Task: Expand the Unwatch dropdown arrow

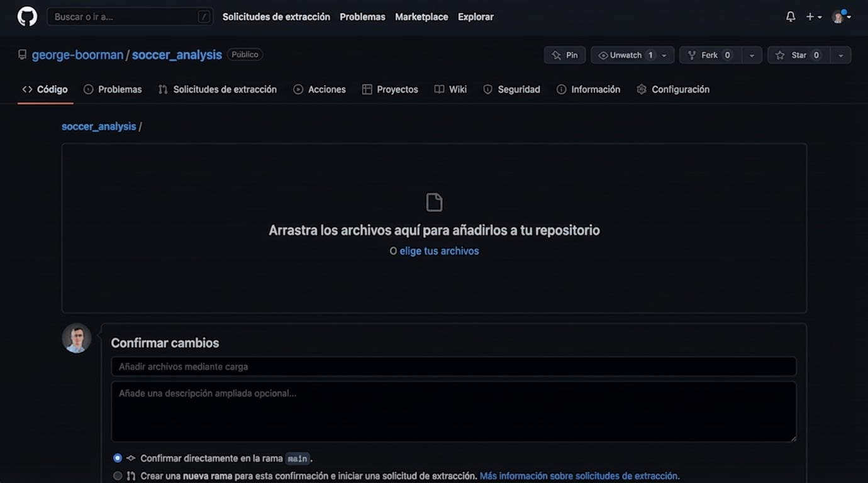Action: [664, 55]
